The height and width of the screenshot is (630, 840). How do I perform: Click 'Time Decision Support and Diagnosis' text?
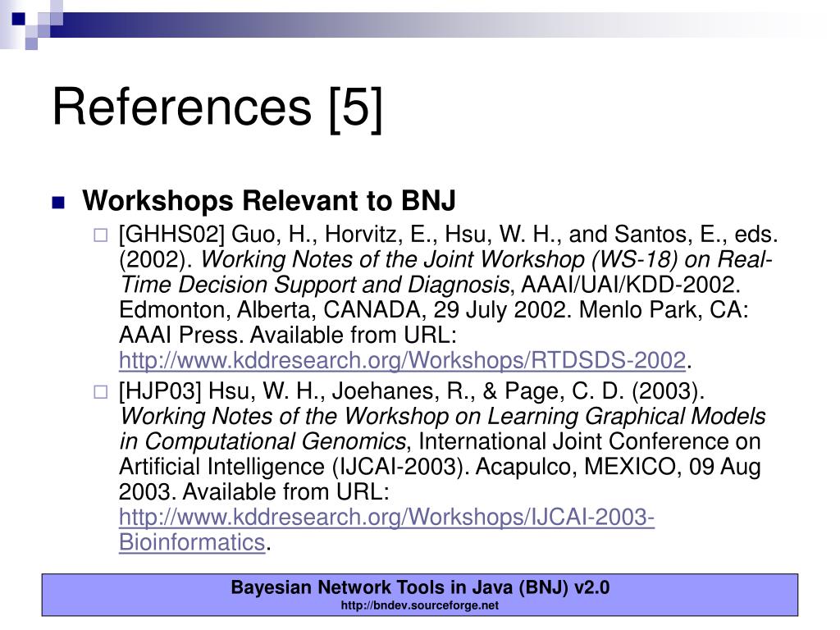click(314, 285)
